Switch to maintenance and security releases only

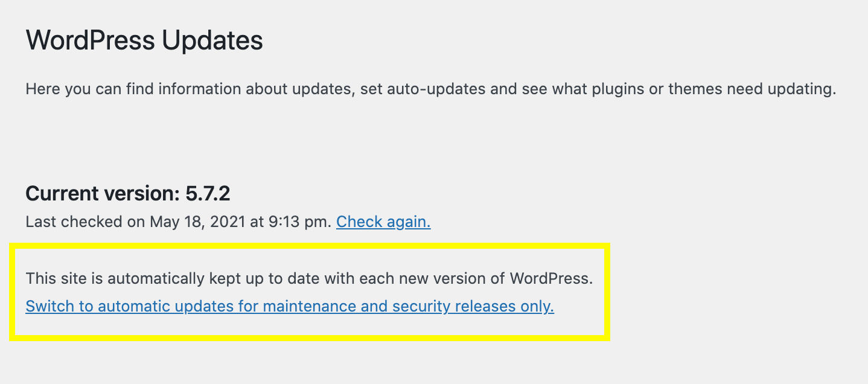tap(290, 307)
